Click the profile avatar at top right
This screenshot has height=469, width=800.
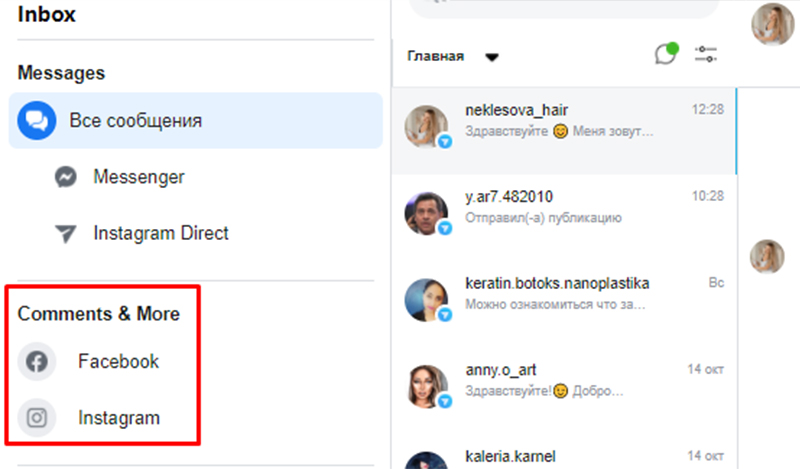point(773,24)
